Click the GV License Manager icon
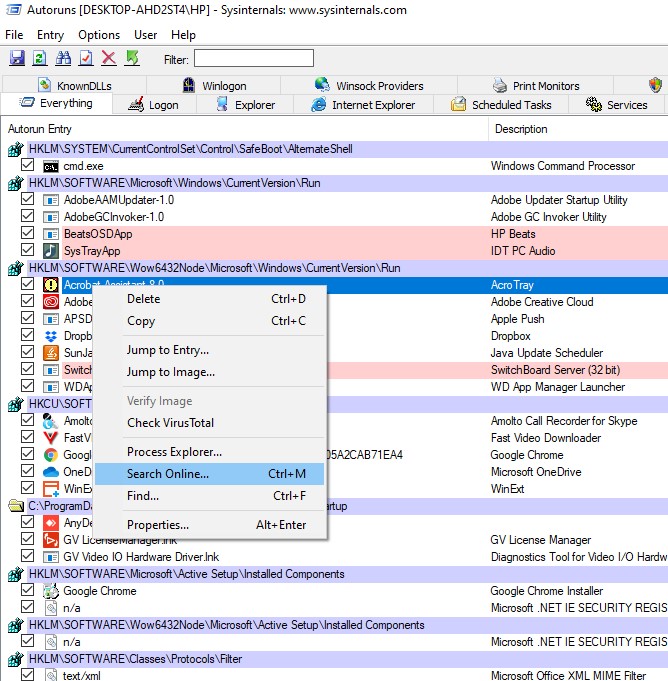 pos(51,540)
